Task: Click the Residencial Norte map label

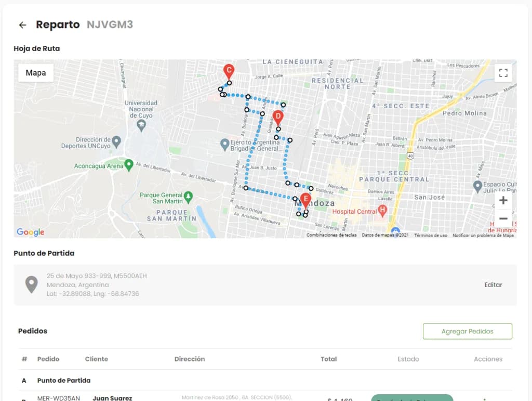Action: coord(338,84)
